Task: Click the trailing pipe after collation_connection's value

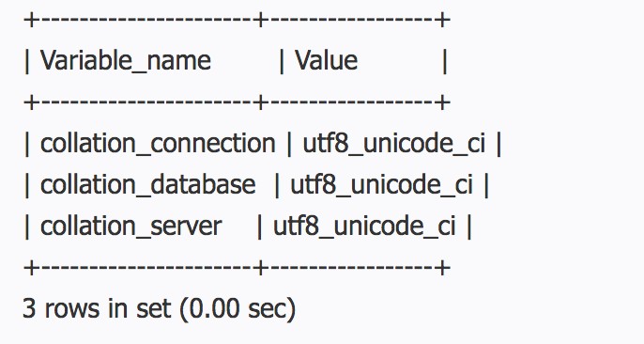Action: coord(498,144)
